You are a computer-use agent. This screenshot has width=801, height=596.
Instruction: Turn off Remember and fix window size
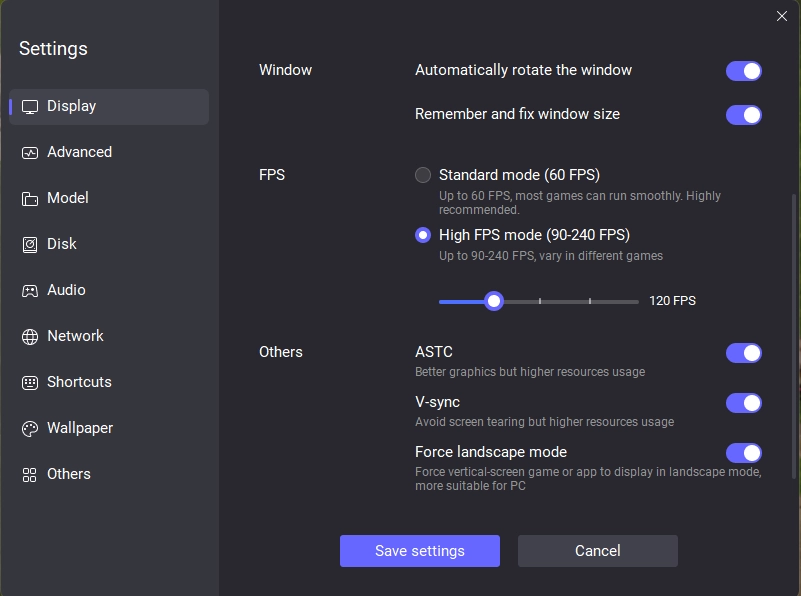(x=744, y=115)
